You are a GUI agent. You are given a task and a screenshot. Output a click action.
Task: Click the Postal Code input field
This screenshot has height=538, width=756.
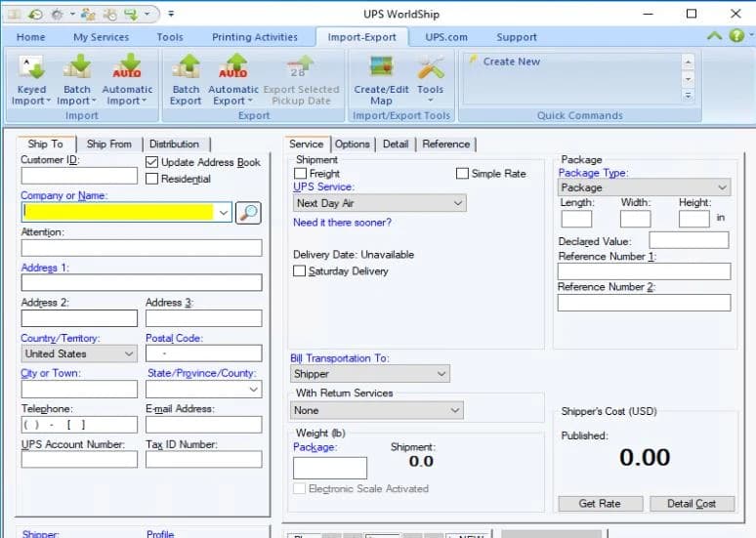204,353
